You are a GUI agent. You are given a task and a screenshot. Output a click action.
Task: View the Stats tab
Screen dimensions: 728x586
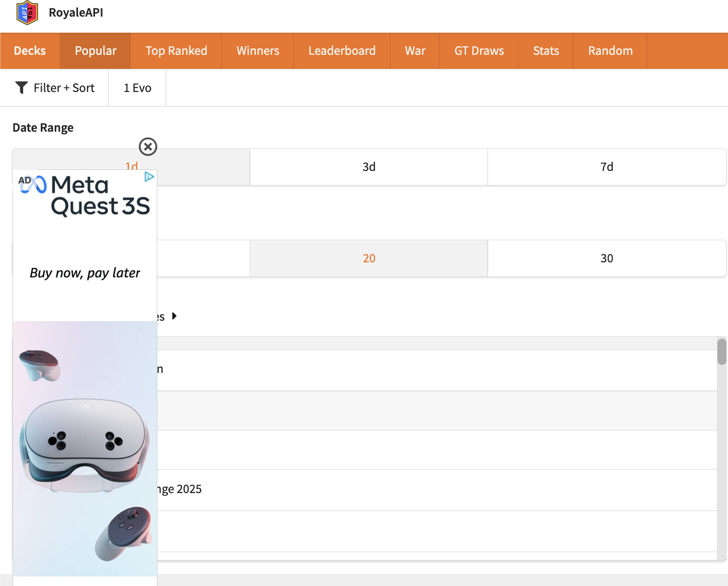pyautogui.click(x=545, y=51)
